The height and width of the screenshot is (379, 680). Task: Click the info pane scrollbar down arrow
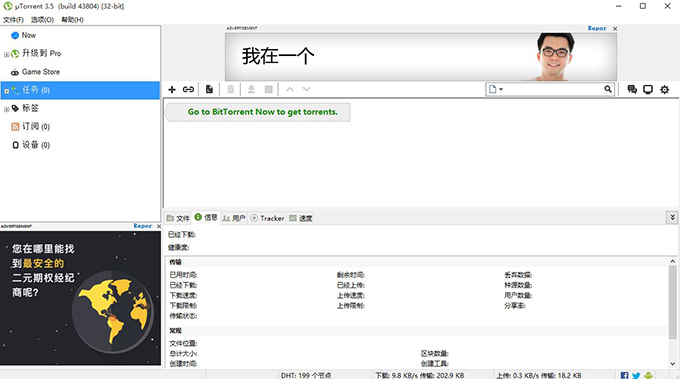(673, 364)
